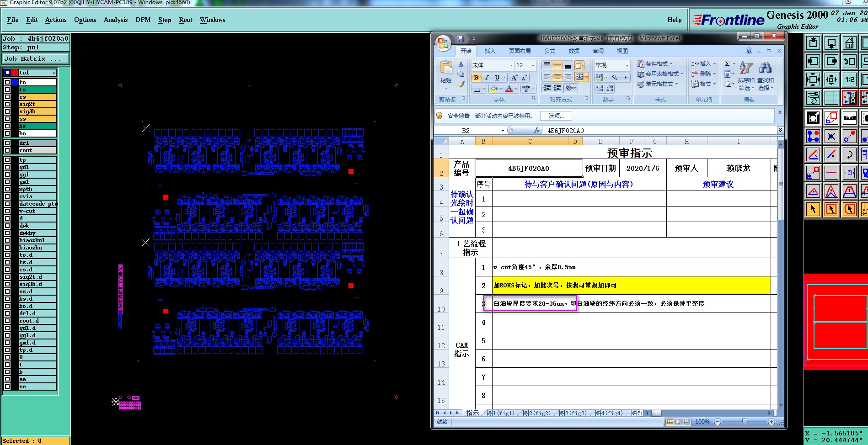The height and width of the screenshot is (445, 868).
Task: Click the 选项... security options button
Action: pos(556,116)
